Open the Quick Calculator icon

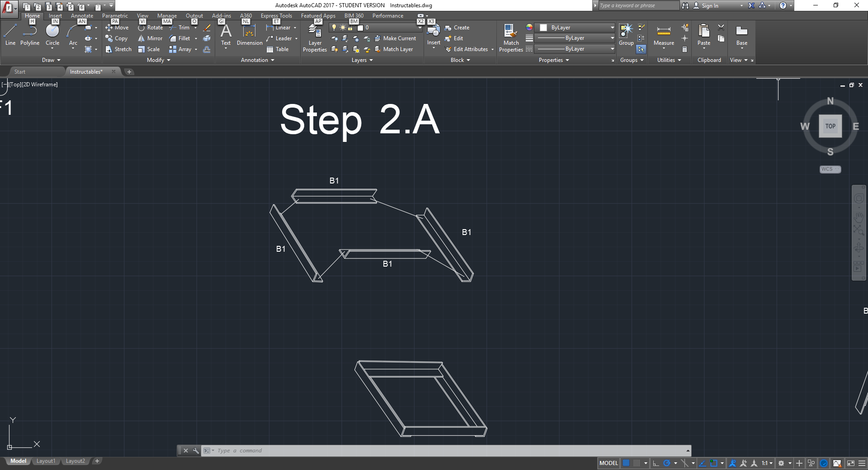pos(685,49)
